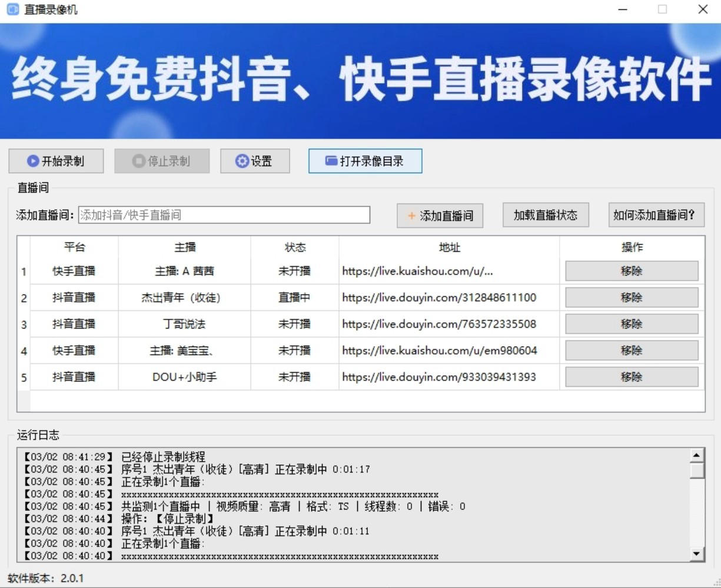This screenshot has width=721, height=588.
Task: Click the stop icon on 停止录制
Action: pos(139,161)
